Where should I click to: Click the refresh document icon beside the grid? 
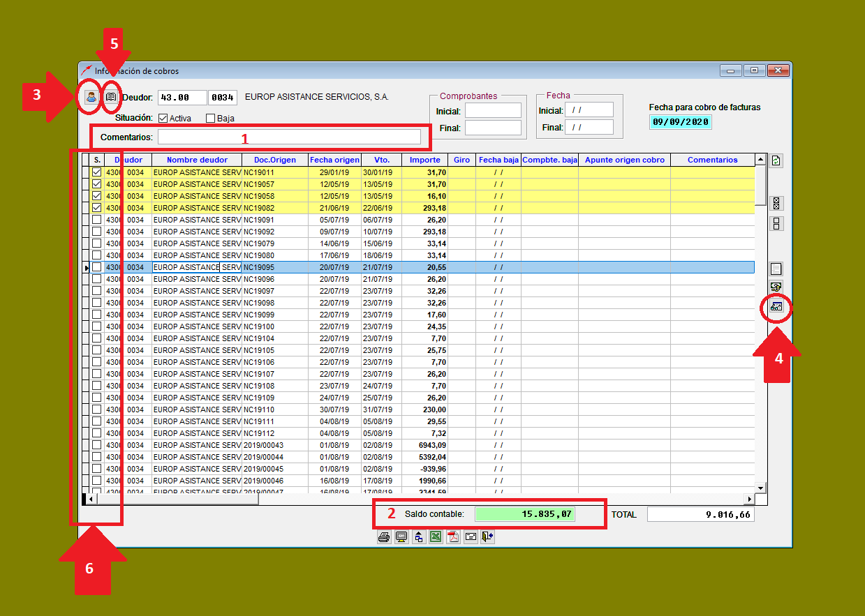(x=776, y=160)
